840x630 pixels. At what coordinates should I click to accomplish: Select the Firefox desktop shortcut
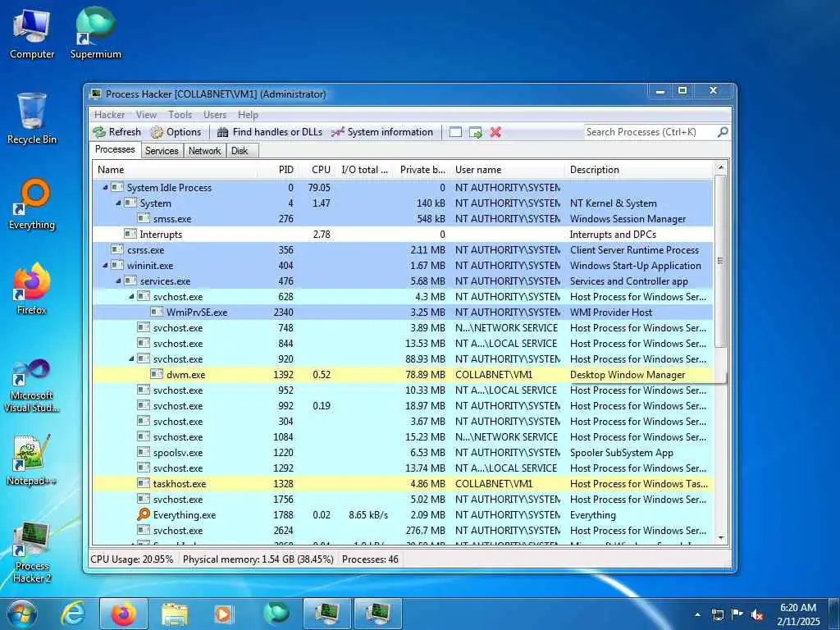pos(32,290)
